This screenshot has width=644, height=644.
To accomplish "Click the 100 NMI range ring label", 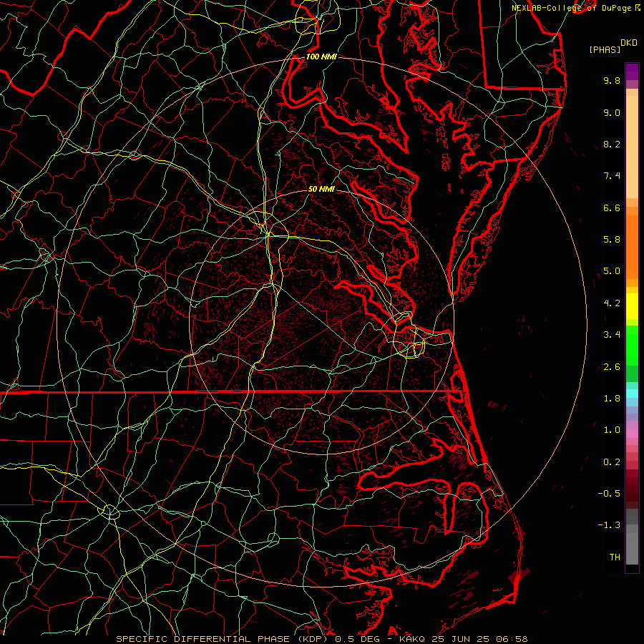I will [x=321, y=57].
